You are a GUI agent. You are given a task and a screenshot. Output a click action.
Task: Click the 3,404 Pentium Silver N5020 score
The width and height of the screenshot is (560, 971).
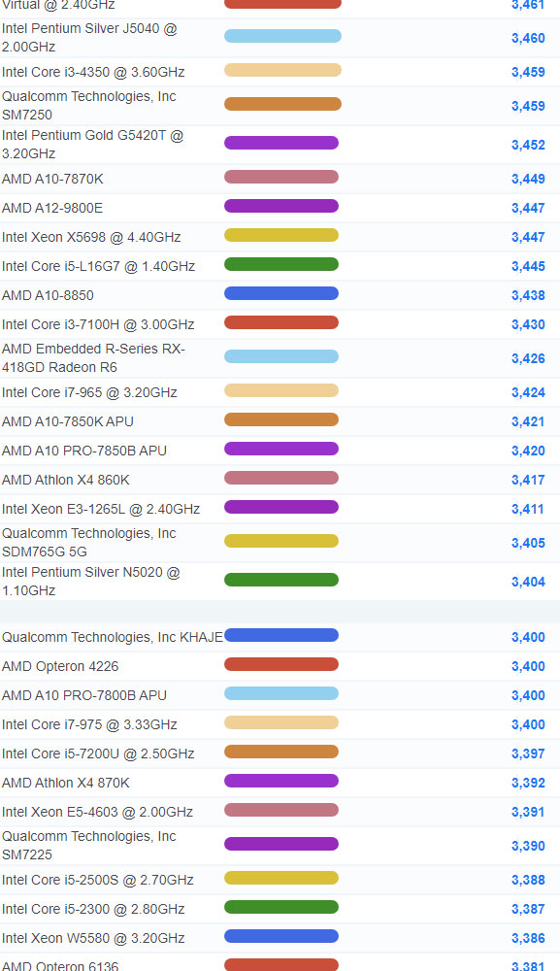[x=528, y=582]
